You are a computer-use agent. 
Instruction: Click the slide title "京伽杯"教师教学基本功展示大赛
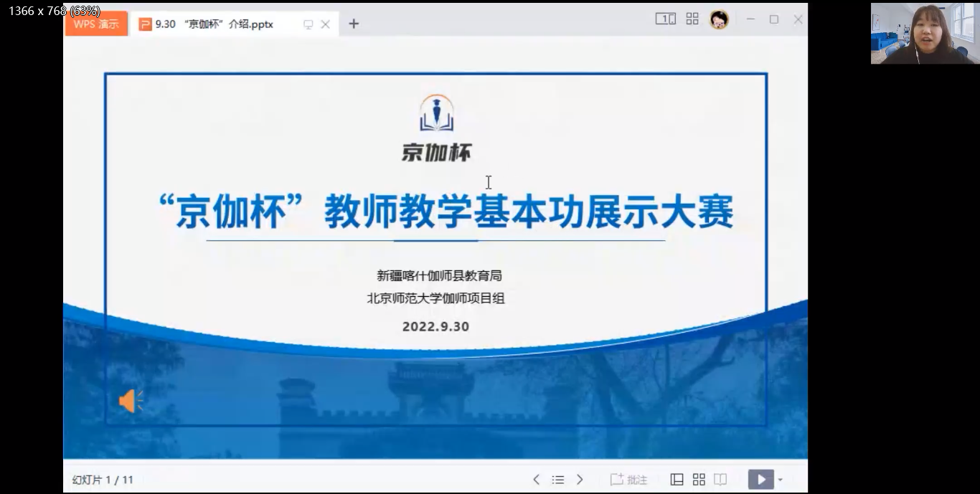point(446,212)
